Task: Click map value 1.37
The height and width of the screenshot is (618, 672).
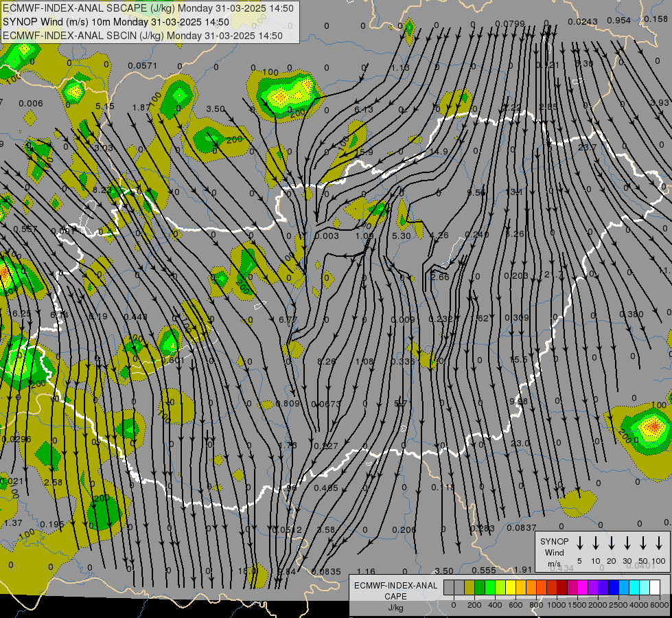Action: [x=13, y=523]
